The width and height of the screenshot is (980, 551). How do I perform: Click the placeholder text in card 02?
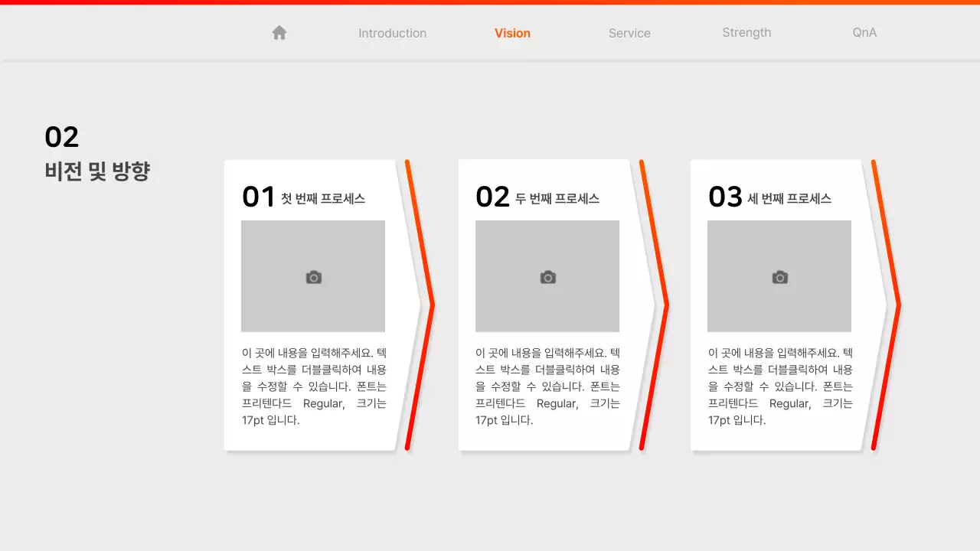click(x=547, y=386)
